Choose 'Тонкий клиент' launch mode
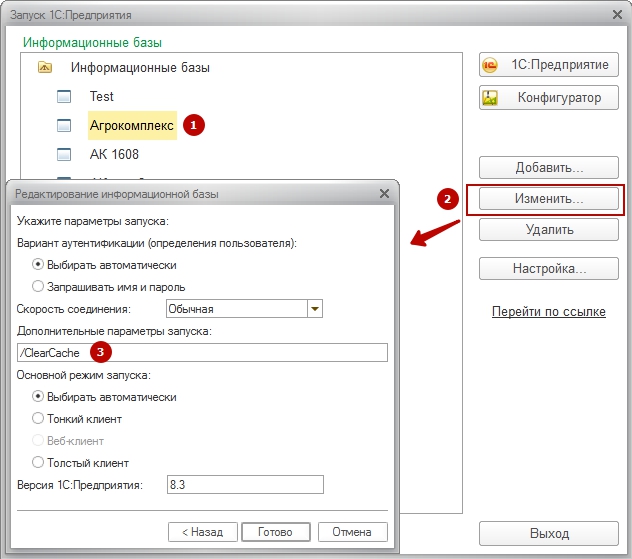Image resolution: width=632 pixels, height=559 pixels. tap(38, 419)
